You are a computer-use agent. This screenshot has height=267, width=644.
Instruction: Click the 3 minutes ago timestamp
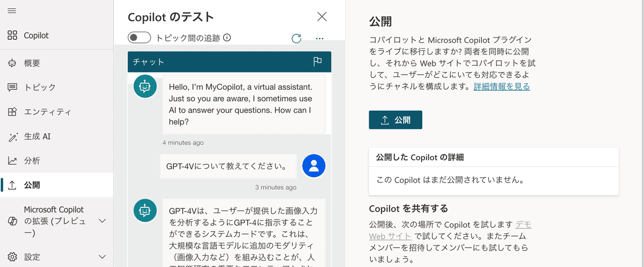pyautogui.click(x=275, y=187)
